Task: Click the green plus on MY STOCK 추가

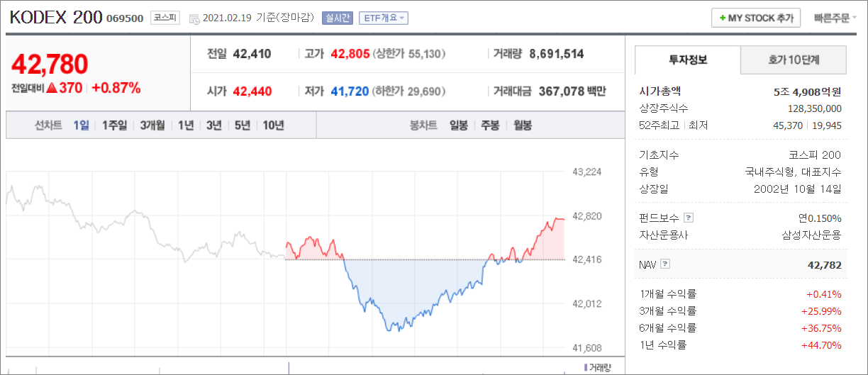Action: (x=722, y=18)
